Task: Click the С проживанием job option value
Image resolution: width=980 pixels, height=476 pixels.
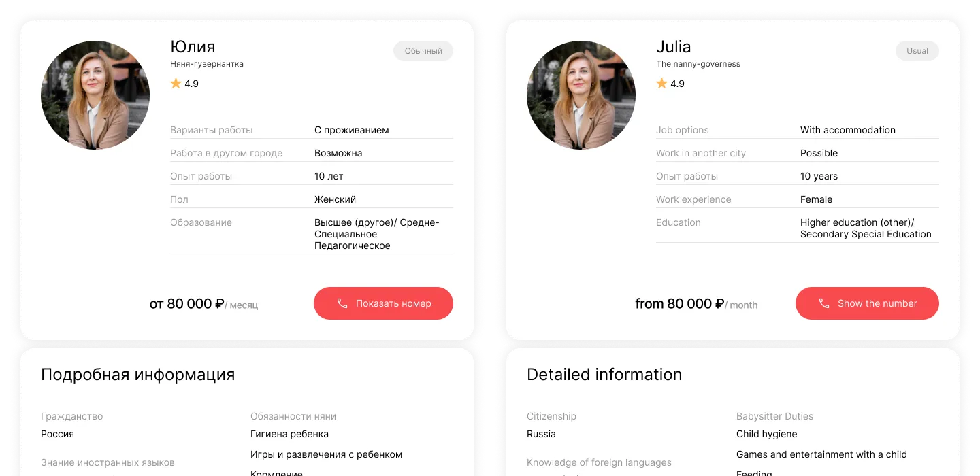Action: click(x=352, y=130)
